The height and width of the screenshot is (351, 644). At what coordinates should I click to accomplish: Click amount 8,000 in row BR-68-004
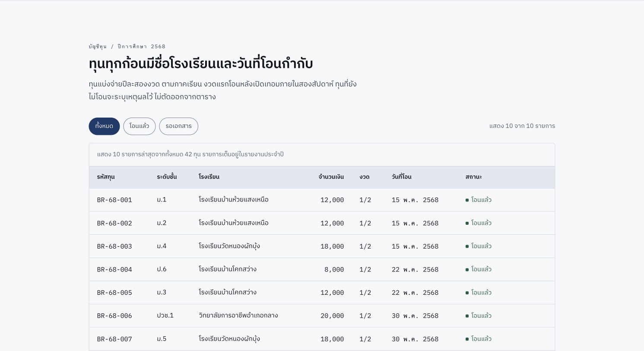pyautogui.click(x=334, y=270)
